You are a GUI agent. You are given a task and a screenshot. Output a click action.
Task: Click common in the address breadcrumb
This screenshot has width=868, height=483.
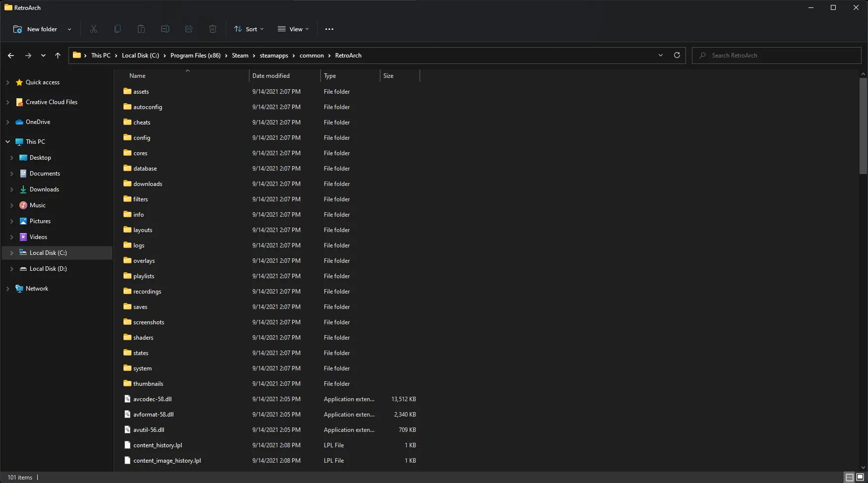(311, 56)
